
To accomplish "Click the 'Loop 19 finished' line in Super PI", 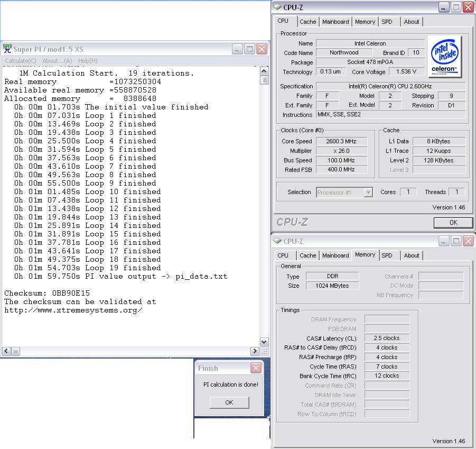I will coord(87,268).
